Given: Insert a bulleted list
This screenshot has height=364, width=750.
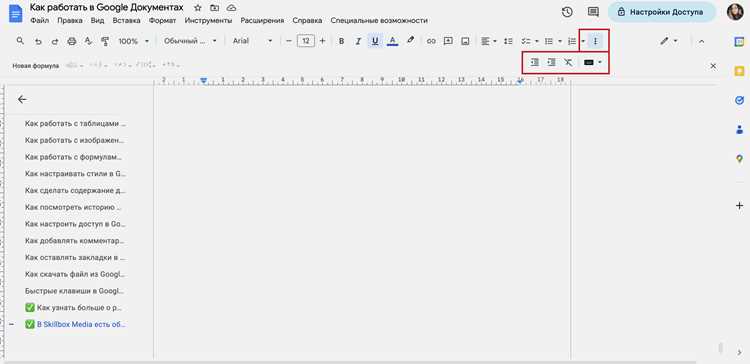Looking at the screenshot, I should tap(549, 42).
